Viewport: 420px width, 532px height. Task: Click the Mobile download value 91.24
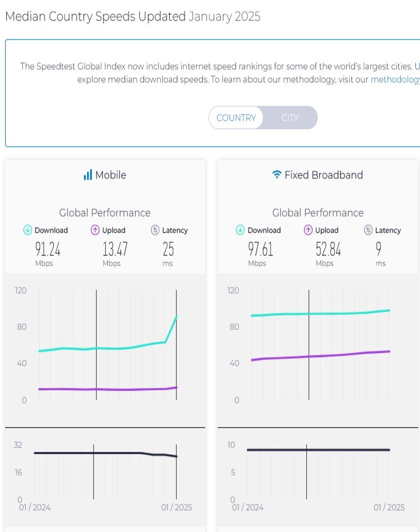tap(48, 249)
